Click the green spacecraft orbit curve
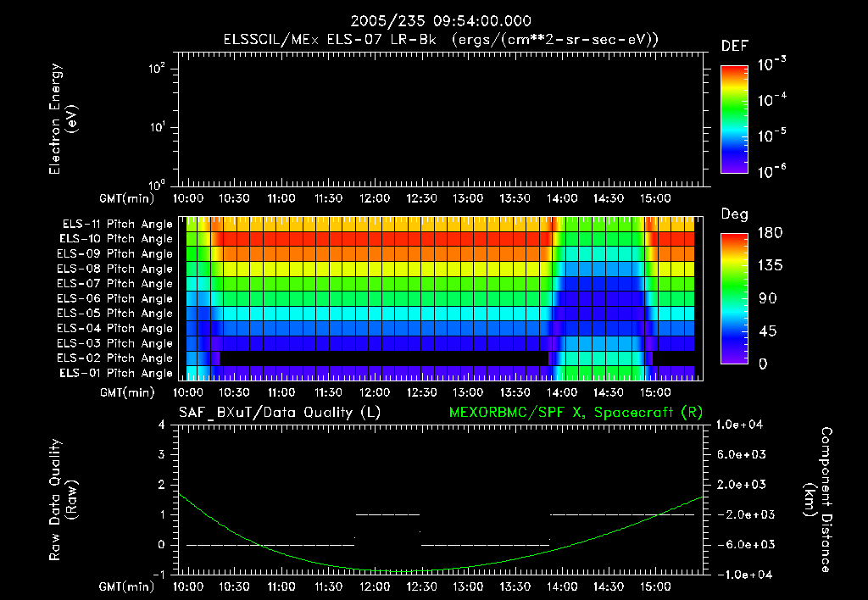Screen dimensions: 868x600 [441, 569]
